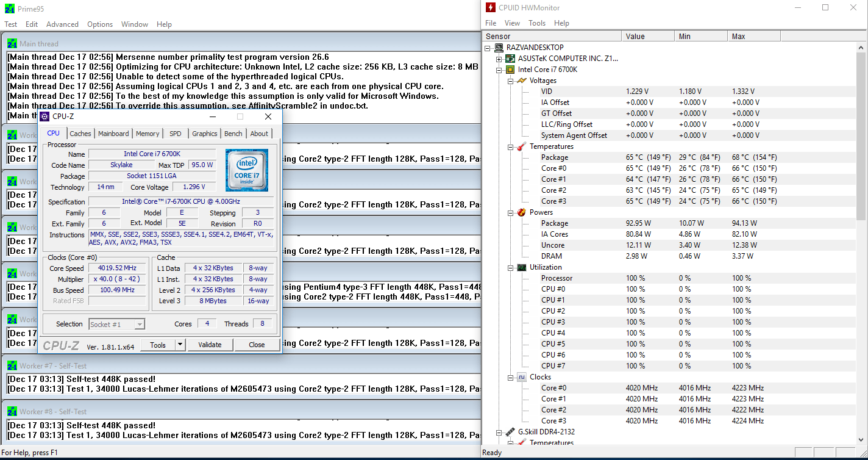Open the Advanced menu in Prime95

coord(62,24)
